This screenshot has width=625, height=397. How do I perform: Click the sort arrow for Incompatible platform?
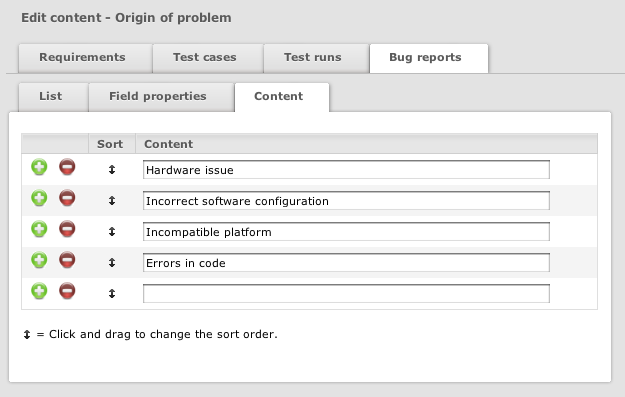(112, 232)
